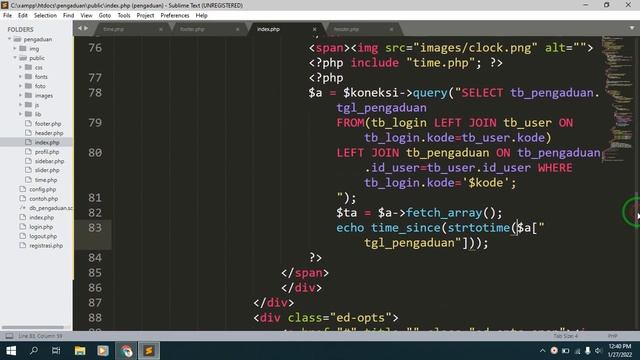Expand the fonts folder arrow
The image size is (640, 360).
coord(20,77)
